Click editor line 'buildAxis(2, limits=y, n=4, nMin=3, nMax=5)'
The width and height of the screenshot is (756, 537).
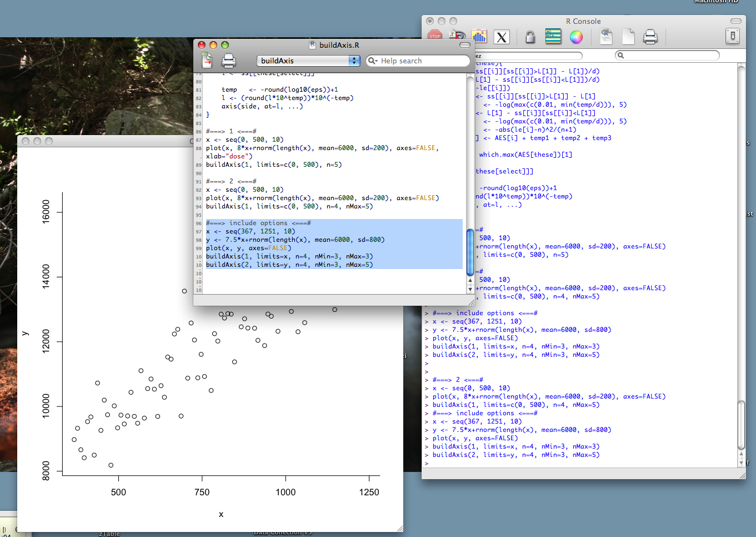point(289,265)
